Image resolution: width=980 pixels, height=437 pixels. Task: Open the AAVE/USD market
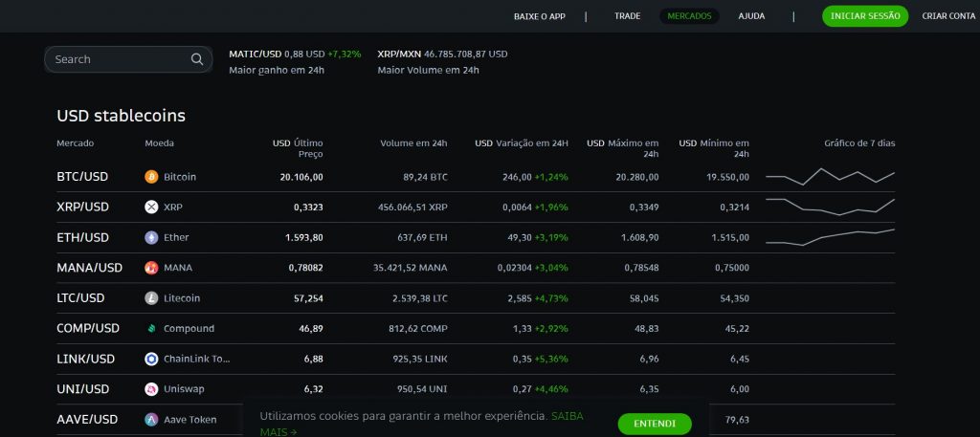[87, 420]
